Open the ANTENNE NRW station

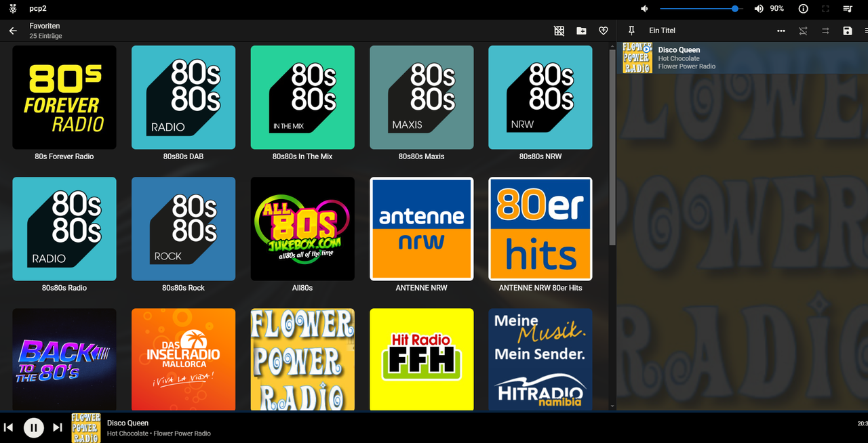pyautogui.click(x=421, y=229)
